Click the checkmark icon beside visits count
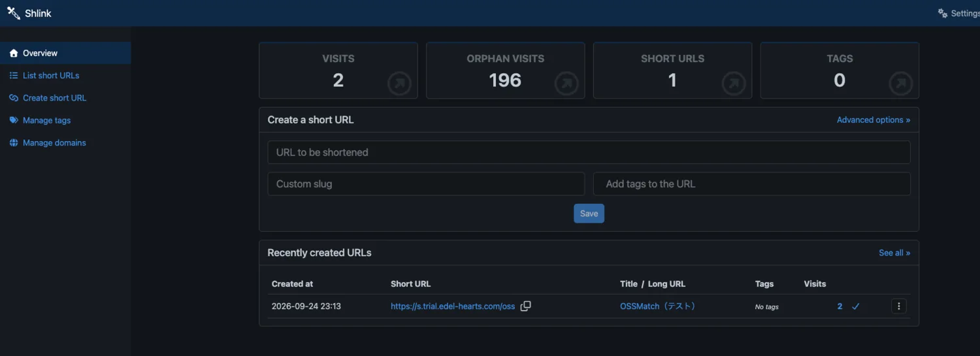The height and width of the screenshot is (356, 980). coord(855,306)
